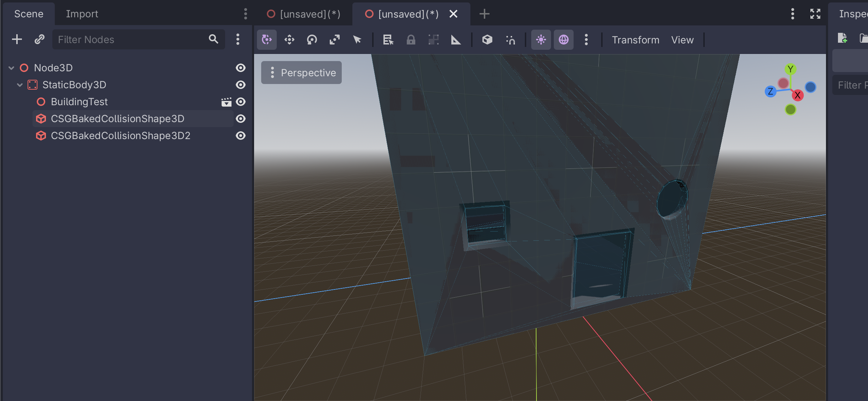Viewport: 868px width, 401px height.
Task: Switch to the Import tab
Action: 82,14
